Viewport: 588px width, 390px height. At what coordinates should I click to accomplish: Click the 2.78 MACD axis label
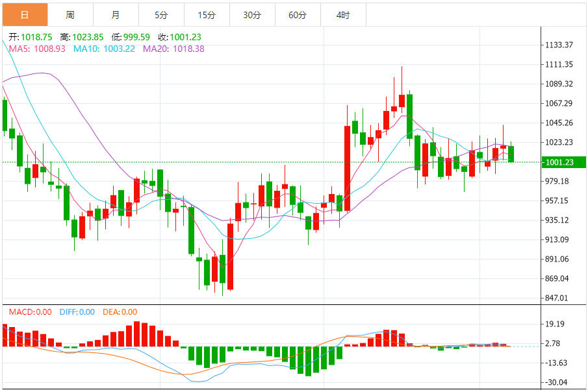pos(553,343)
